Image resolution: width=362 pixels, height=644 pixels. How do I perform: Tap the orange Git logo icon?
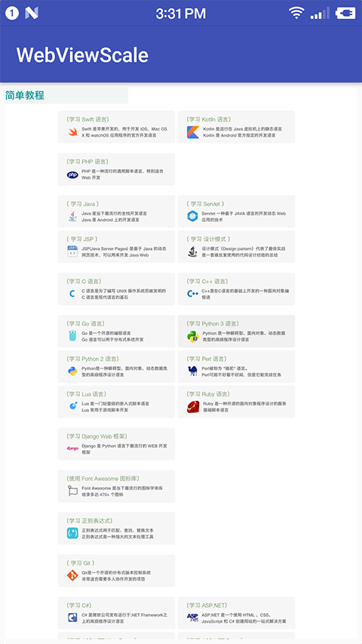72,575
